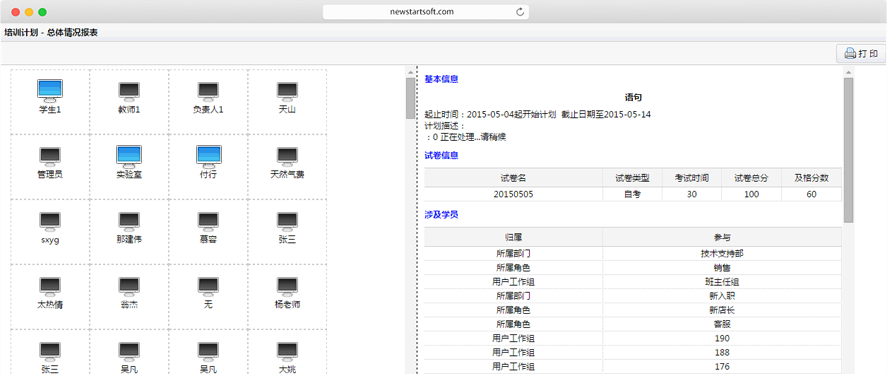Click the 天山 monitor icon

tap(287, 92)
